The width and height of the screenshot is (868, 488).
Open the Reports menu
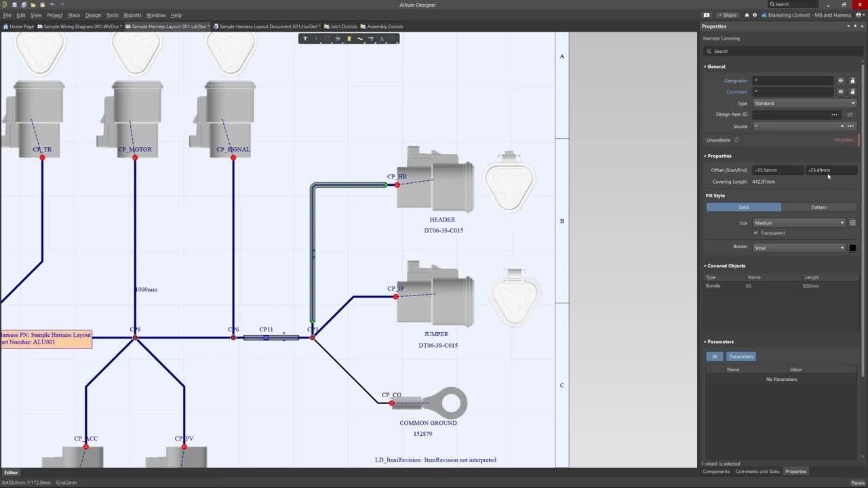click(132, 15)
